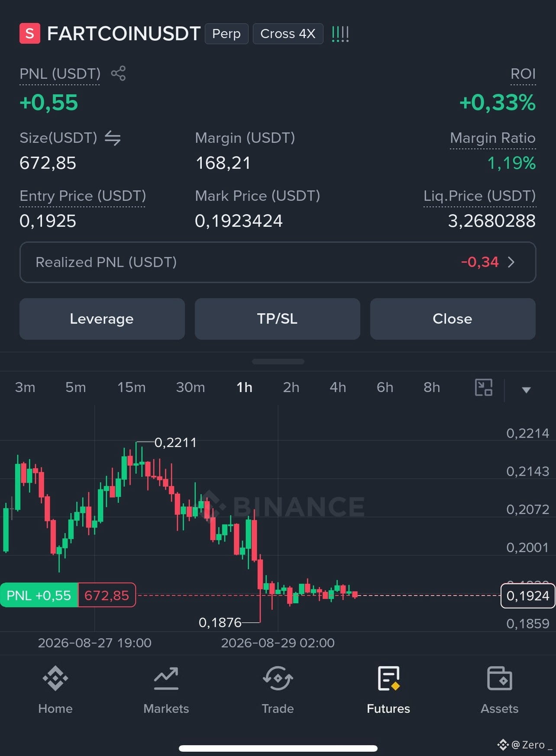Tap the 0,1924 current price label
Viewport: 556px width, 756px height.
click(x=528, y=596)
